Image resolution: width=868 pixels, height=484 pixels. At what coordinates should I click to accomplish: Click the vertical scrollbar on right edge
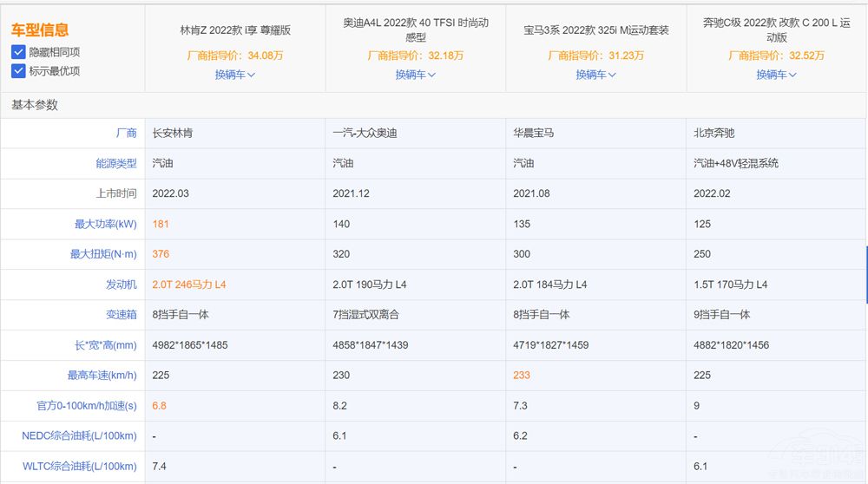pyautogui.click(x=865, y=273)
